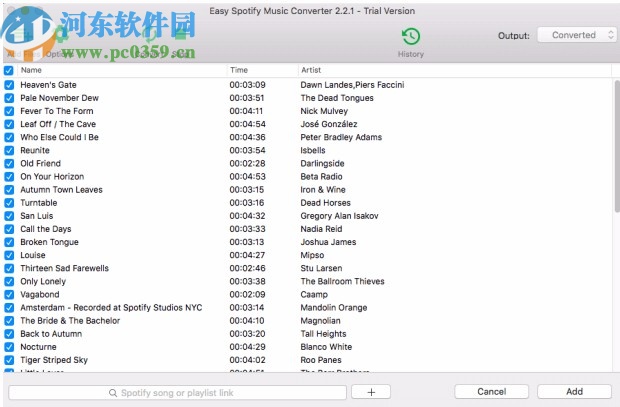Click the artist Tall Heights
620x407 pixels.
click(323, 333)
